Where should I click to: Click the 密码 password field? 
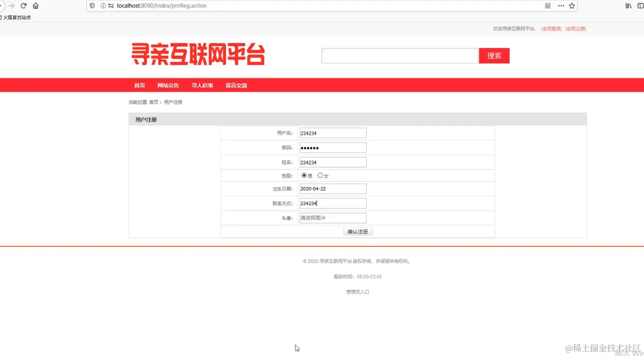[x=332, y=148]
